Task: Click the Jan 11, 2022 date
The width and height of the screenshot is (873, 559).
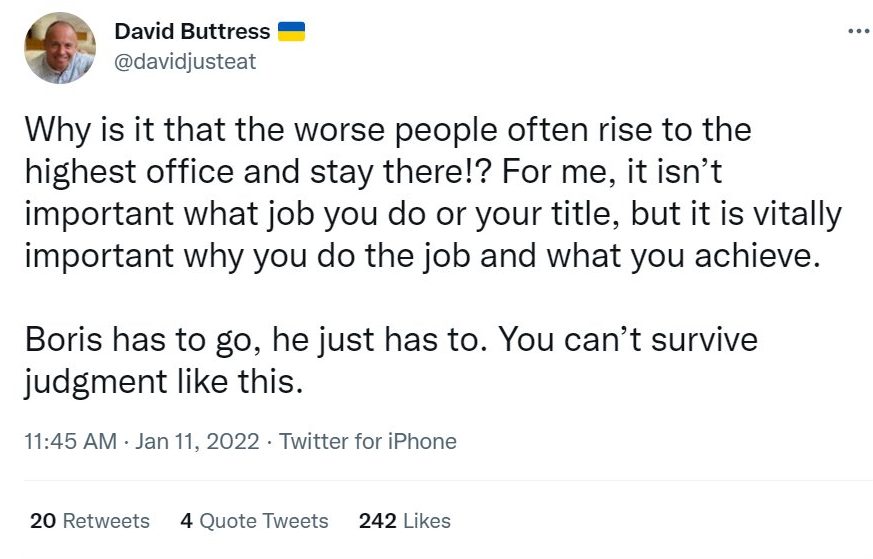Action: click(200, 441)
